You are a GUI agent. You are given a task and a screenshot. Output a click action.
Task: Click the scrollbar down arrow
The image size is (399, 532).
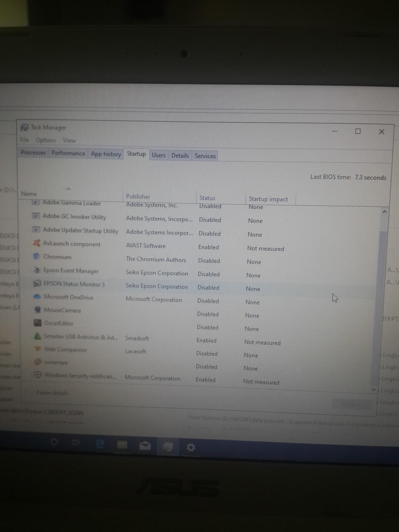click(373, 389)
